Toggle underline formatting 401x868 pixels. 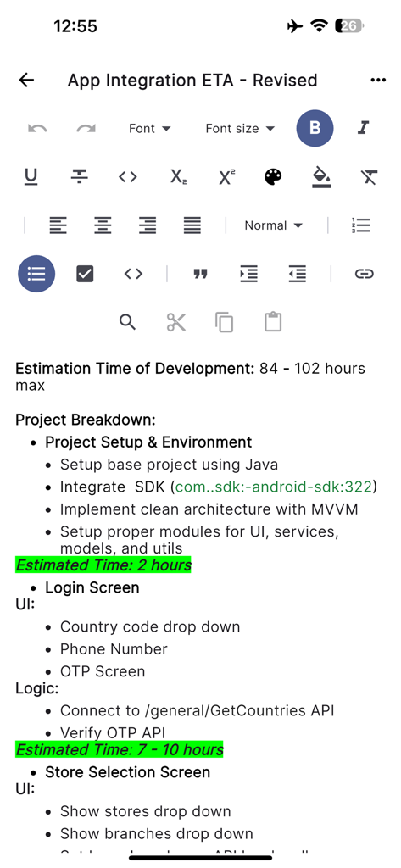[x=31, y=177]
